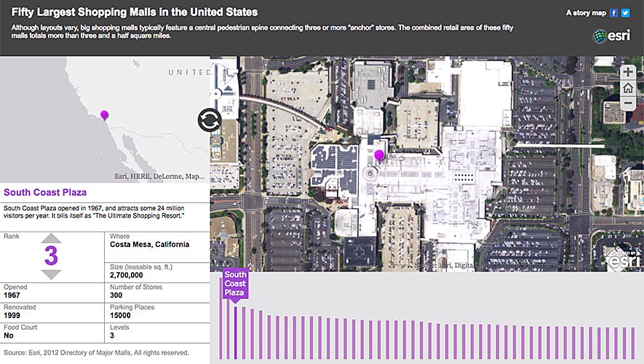Click the Levels value 3
Image resolution: width=644 pixels, height=364 pixels.
pos(112,336)
